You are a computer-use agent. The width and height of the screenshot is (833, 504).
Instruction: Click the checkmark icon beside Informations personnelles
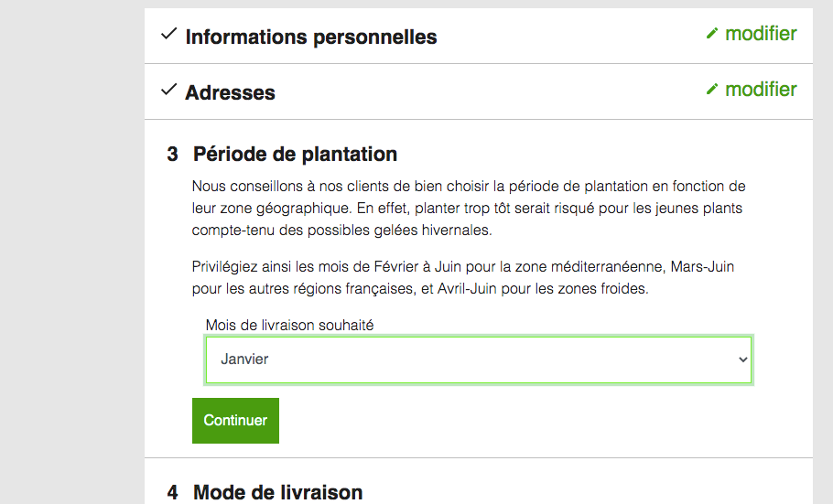click(x=168, y=35)
